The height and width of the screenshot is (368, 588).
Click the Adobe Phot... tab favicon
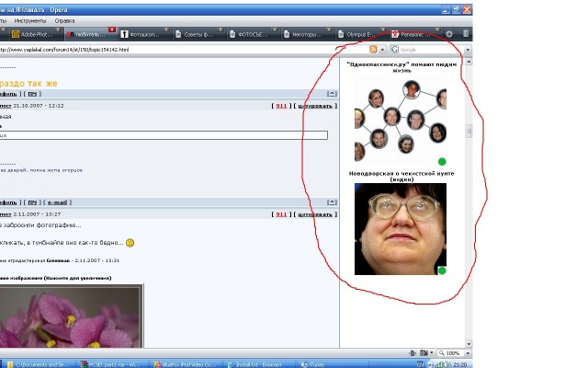click(16, 34)
